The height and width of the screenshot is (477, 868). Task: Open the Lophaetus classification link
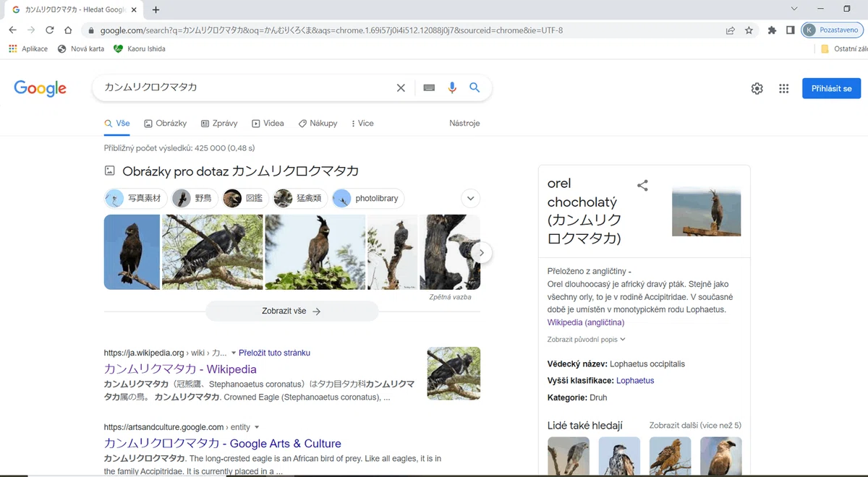635,381
